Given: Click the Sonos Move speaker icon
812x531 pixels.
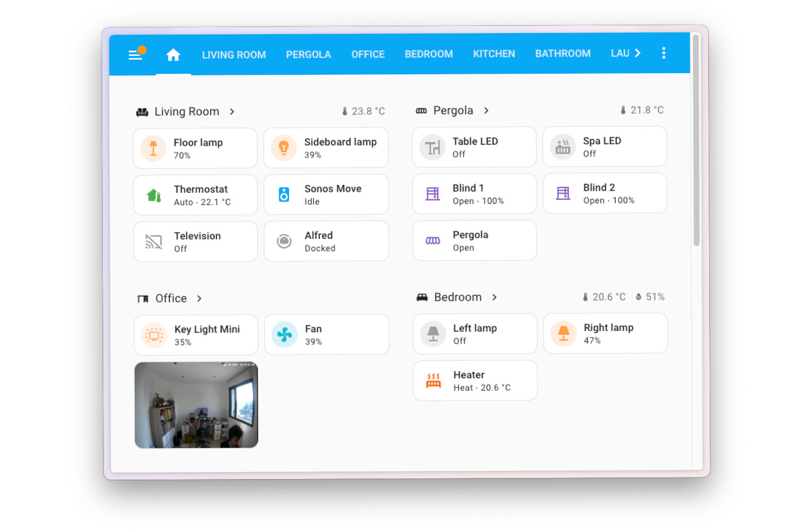Looking at the screenshot, I should pyautogui.click(x=284, y=194).
